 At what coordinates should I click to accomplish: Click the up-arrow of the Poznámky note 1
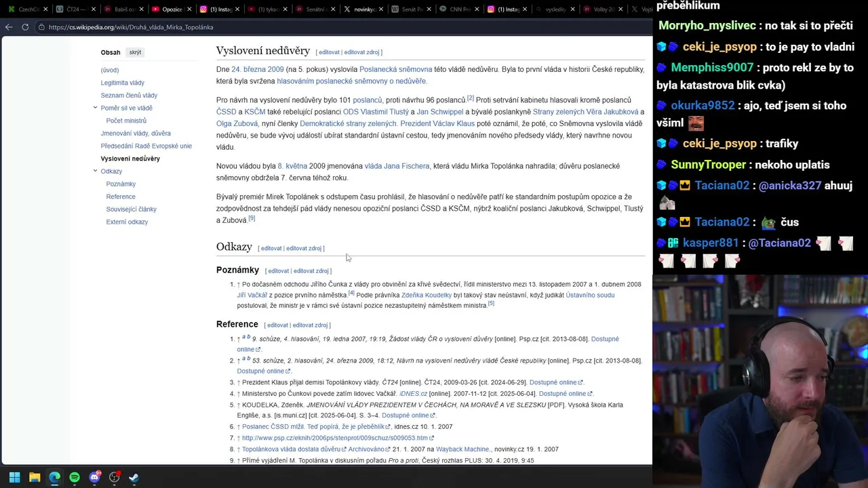pyautogui.click(x=239, y=285)
